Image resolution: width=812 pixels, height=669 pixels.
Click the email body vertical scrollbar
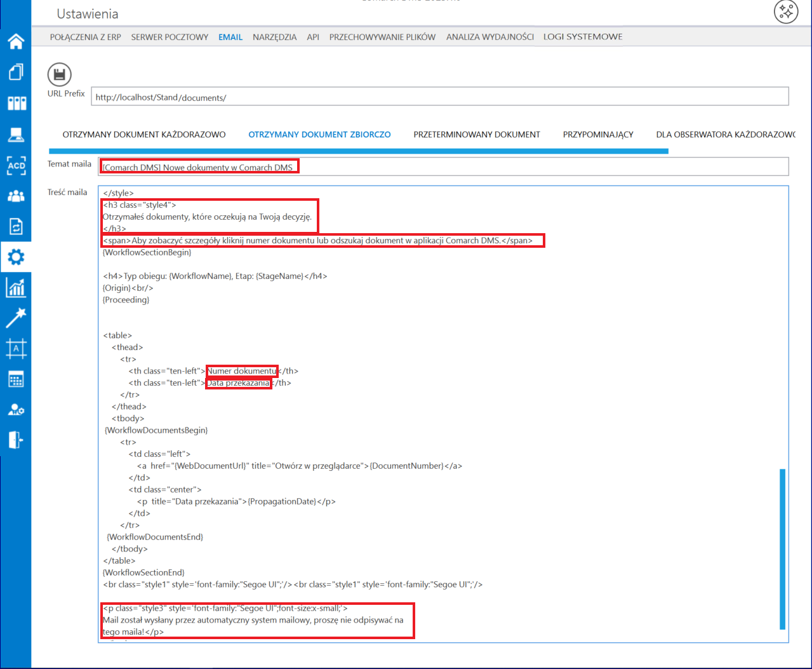(782, 549)
